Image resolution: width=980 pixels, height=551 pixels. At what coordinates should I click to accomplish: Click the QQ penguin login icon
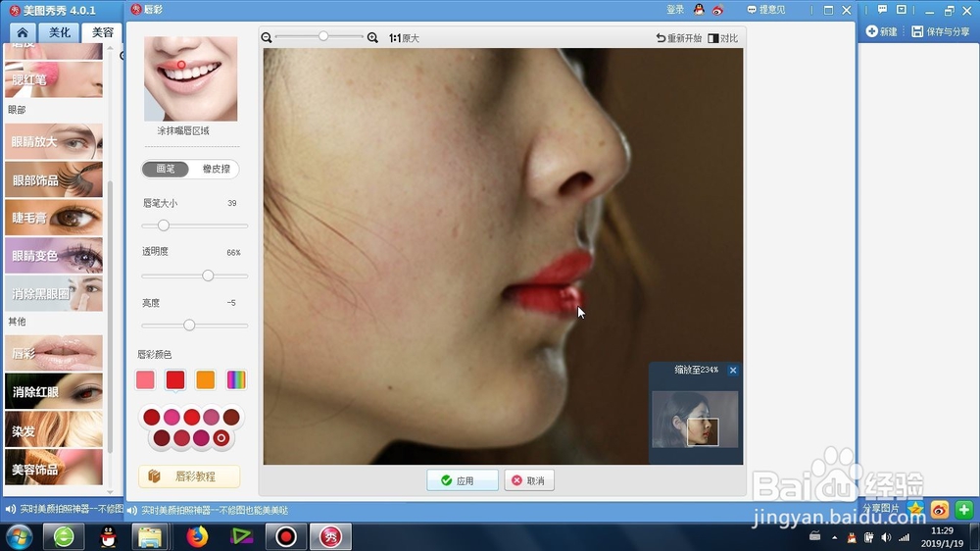click(699, 10)
